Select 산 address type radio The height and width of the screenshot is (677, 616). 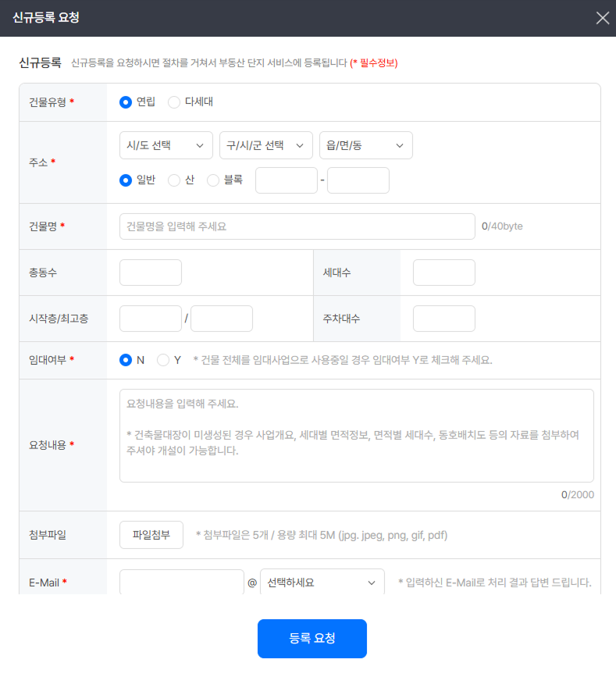pyautogui.click(x=174, y=180)
